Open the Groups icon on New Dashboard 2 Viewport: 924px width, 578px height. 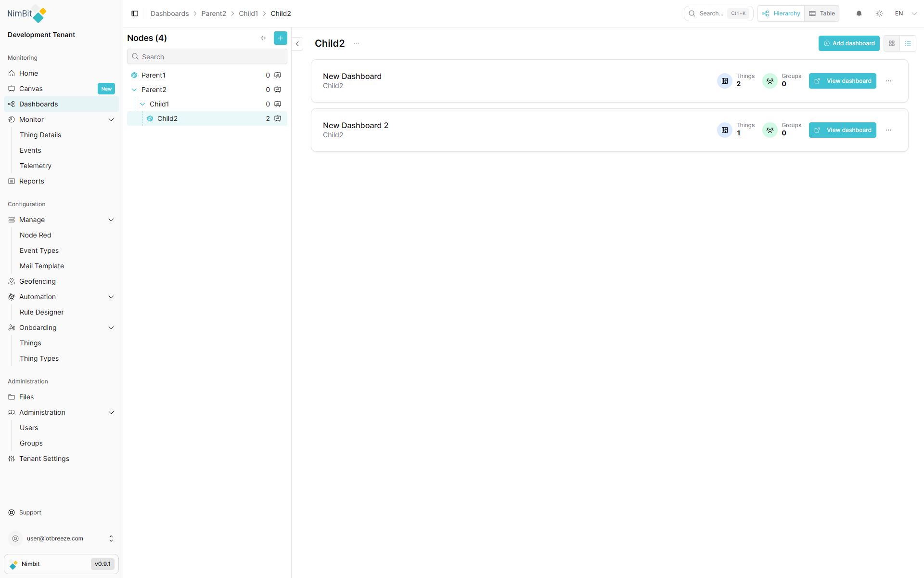[x=770, y=130]
